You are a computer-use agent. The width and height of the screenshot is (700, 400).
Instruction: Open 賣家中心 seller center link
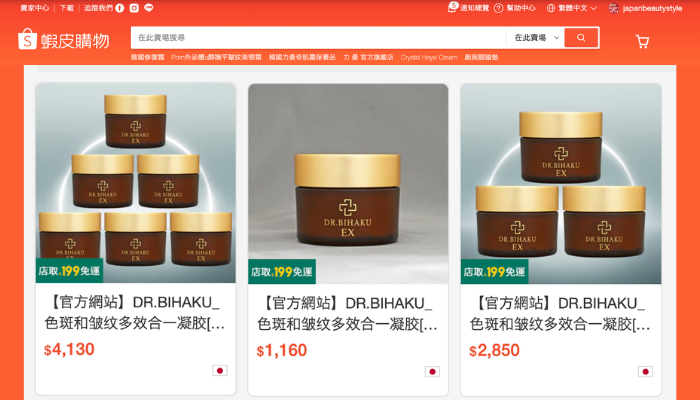(x=35, y=8)
